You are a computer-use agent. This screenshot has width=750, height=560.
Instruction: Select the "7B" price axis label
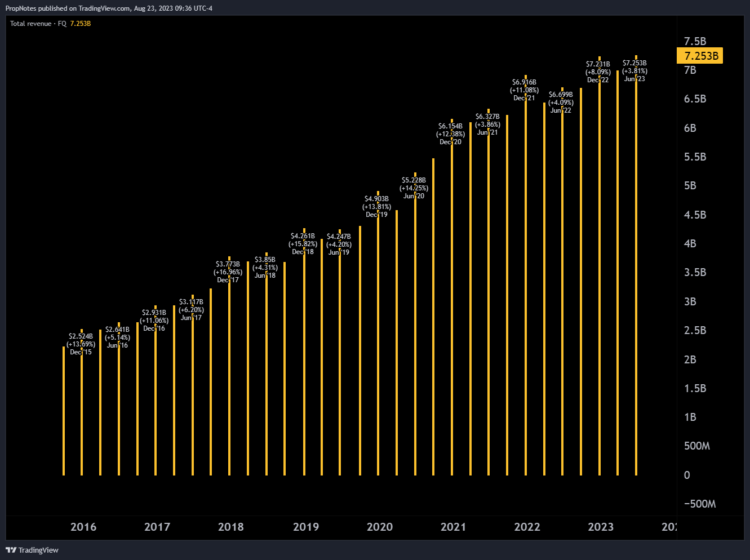[690, 70]
